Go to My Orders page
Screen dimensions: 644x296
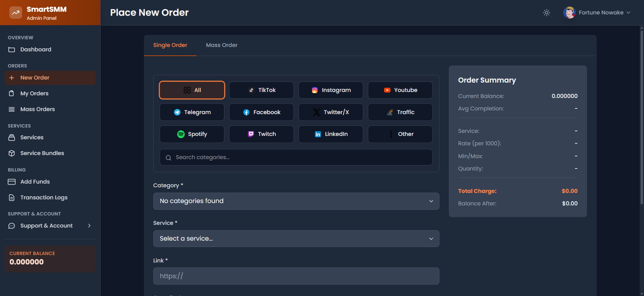50,94
